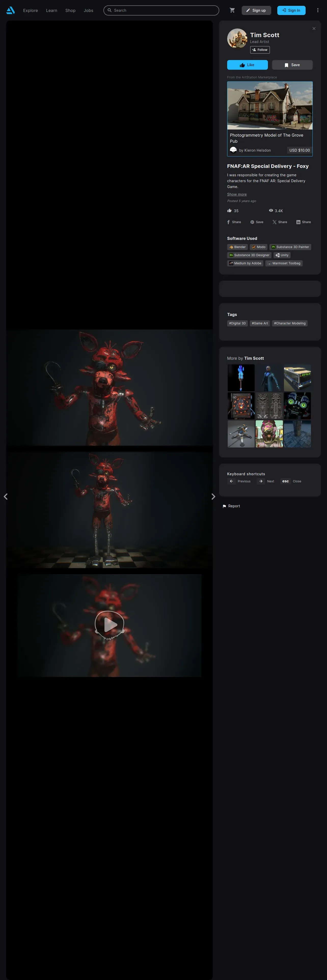The height and width of the screenshot is (980, 327).
Task: Go to next artwork arrow
Action: pyautogui.click(x=213, y=496)
